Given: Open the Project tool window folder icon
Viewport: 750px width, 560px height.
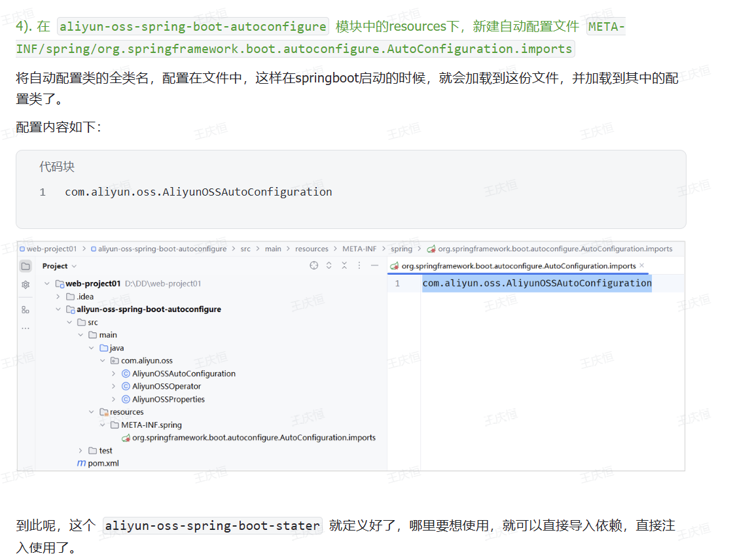Looking at the screenshot, I should pyautogui.click(x=26, y=266).
